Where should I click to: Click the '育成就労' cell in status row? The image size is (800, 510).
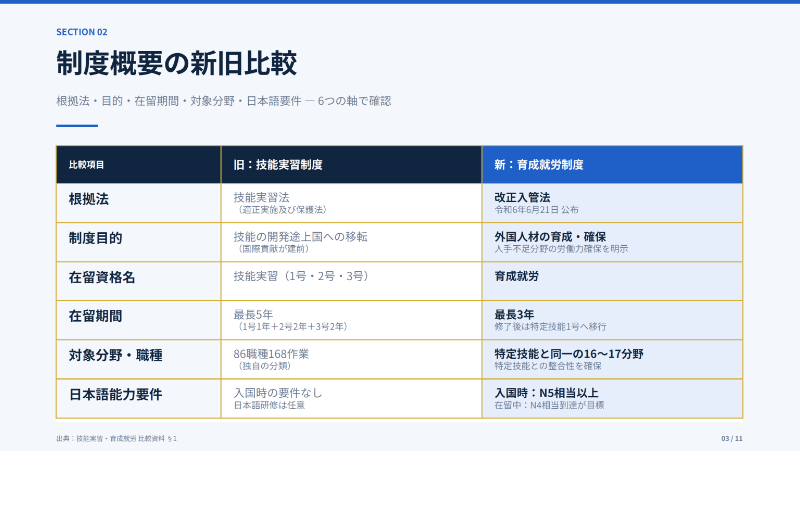pos(516,276)
